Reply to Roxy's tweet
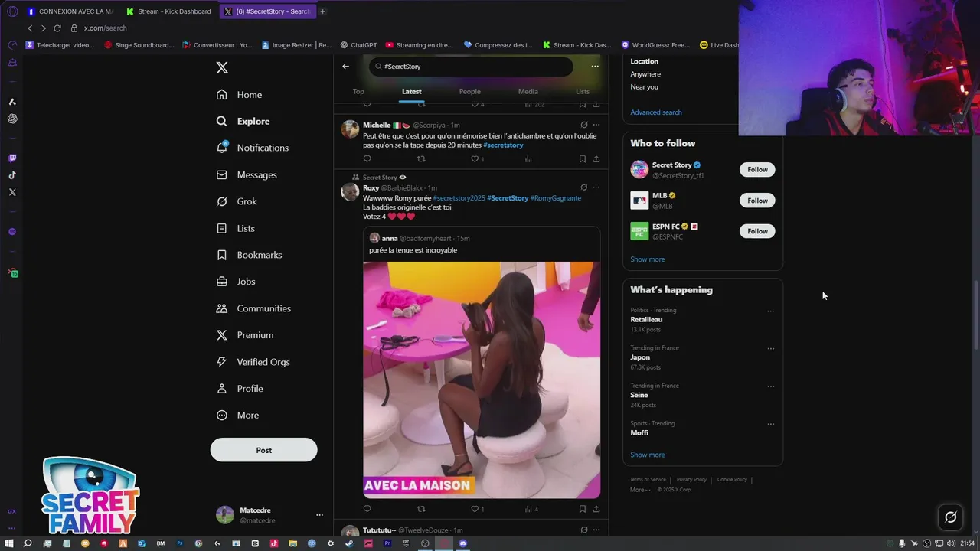Screen dimensions: 980x551 (367, 509)
